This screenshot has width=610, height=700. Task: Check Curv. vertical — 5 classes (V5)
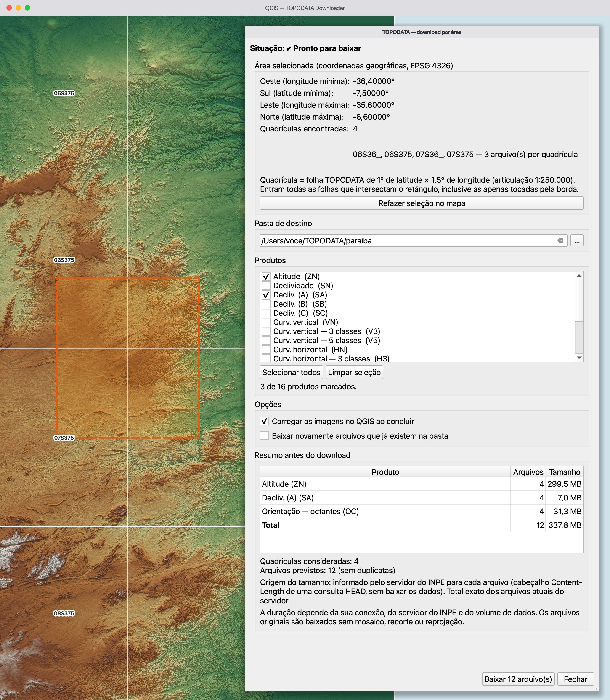[266, 341]
